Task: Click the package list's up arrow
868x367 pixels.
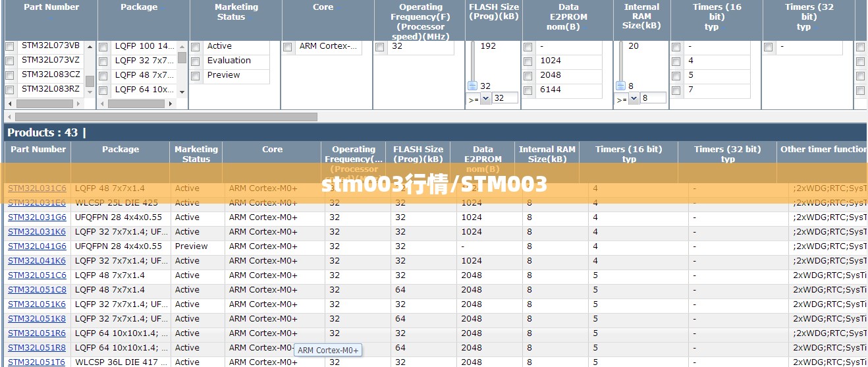Action: click(x=182, y=46)
